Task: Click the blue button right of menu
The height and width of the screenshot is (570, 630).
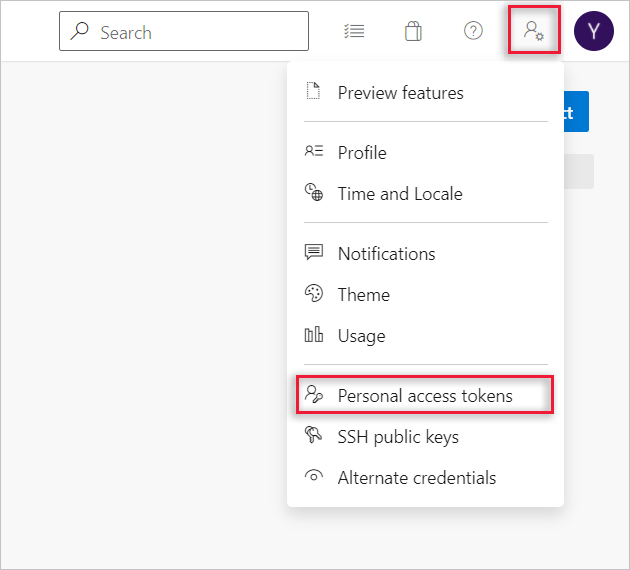Action: 576,111
